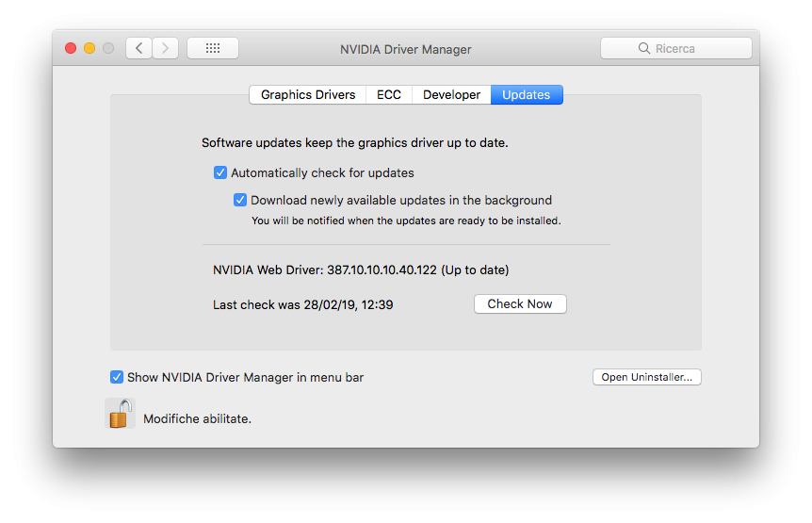Click the NVIDIA Web Driver version text
The width and height of the screenshot is (812, 523).
coord(361,270)
